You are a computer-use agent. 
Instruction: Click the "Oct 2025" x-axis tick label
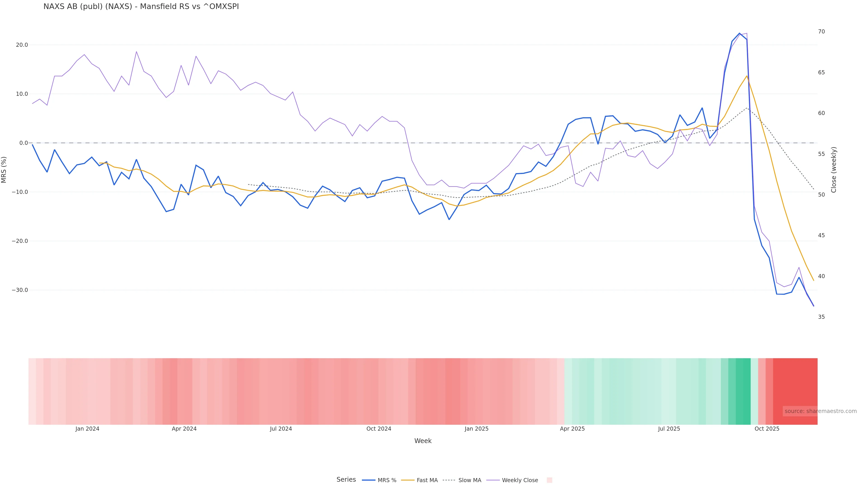tap(767, 429)
